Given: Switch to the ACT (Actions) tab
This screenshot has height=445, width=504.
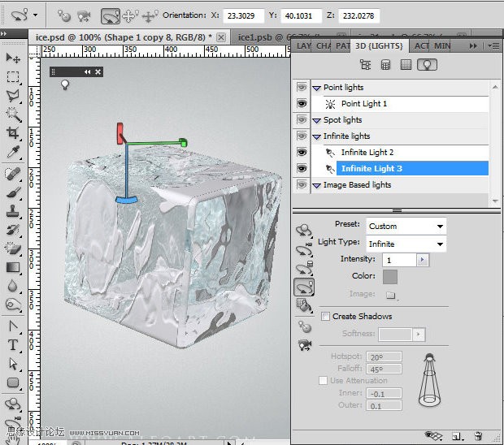Looking at the screenshot, I should click(x=421, y=46).
